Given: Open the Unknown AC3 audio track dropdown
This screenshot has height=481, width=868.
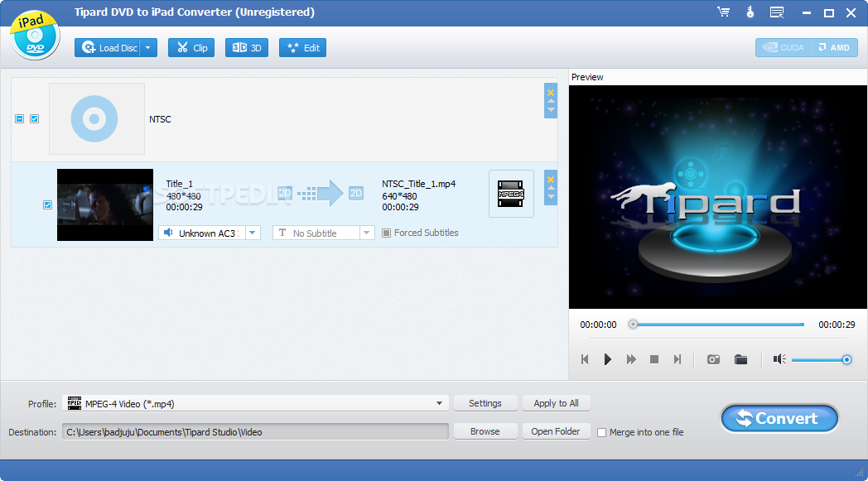Looking at the screenshot, I should tap(253, 233).
